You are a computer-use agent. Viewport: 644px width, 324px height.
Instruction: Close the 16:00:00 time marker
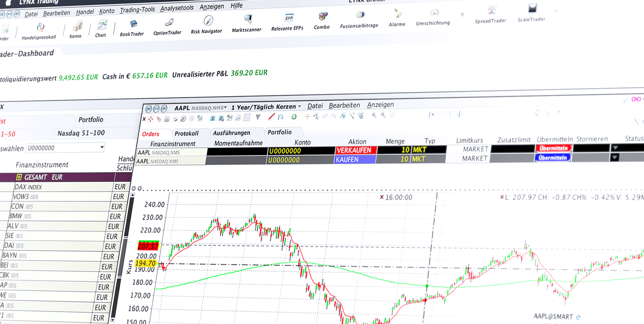point(382,197)
